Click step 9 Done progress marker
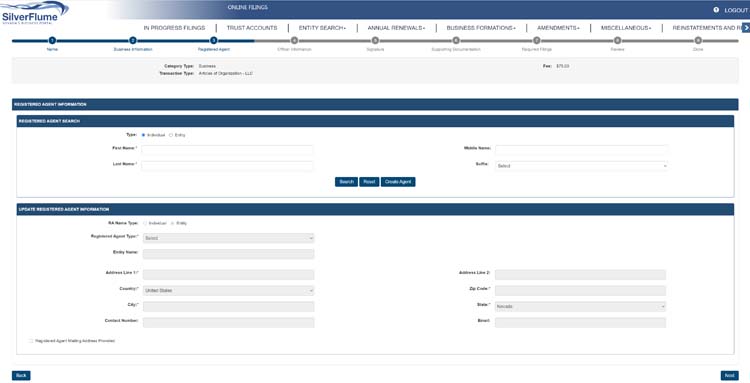This screenshot has height=383, width=750. coord(698,41)
